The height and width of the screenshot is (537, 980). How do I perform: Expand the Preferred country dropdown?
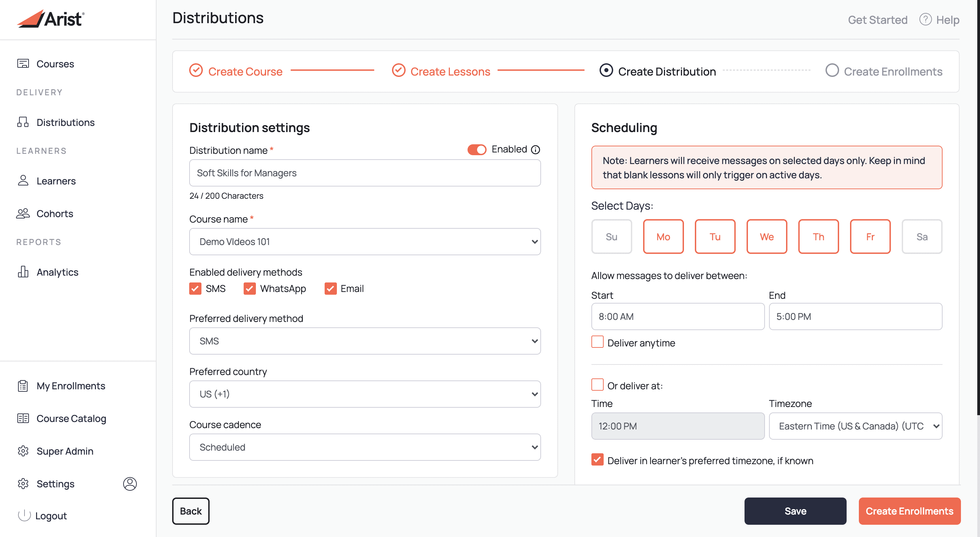(364, 394)
